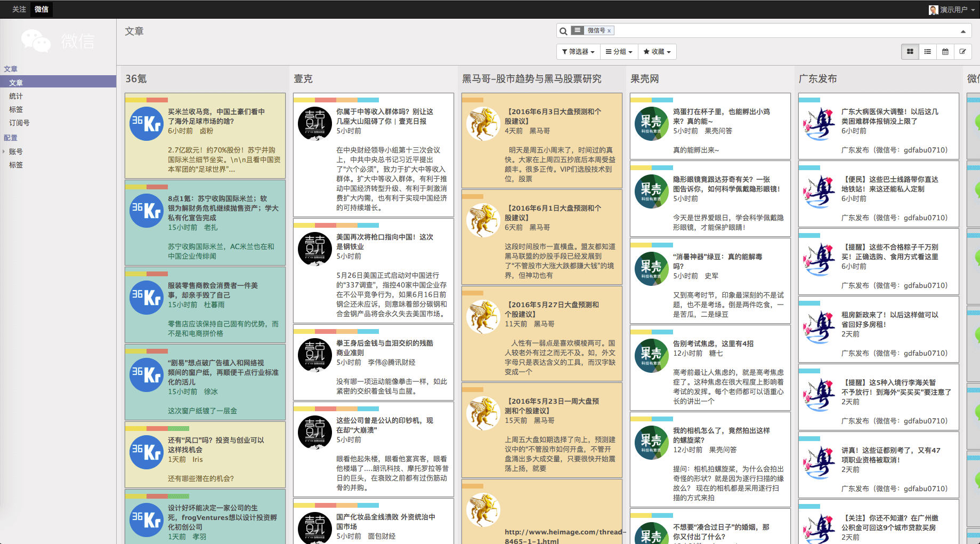980x544 pixels.
Task: Click the 文章 page title
Action: [134, 31]
